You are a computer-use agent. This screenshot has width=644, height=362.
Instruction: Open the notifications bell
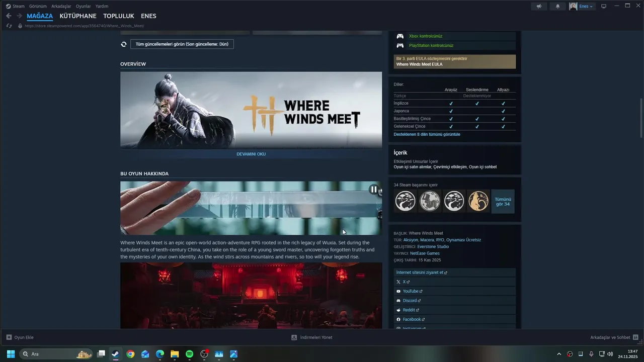click(557, 6)
